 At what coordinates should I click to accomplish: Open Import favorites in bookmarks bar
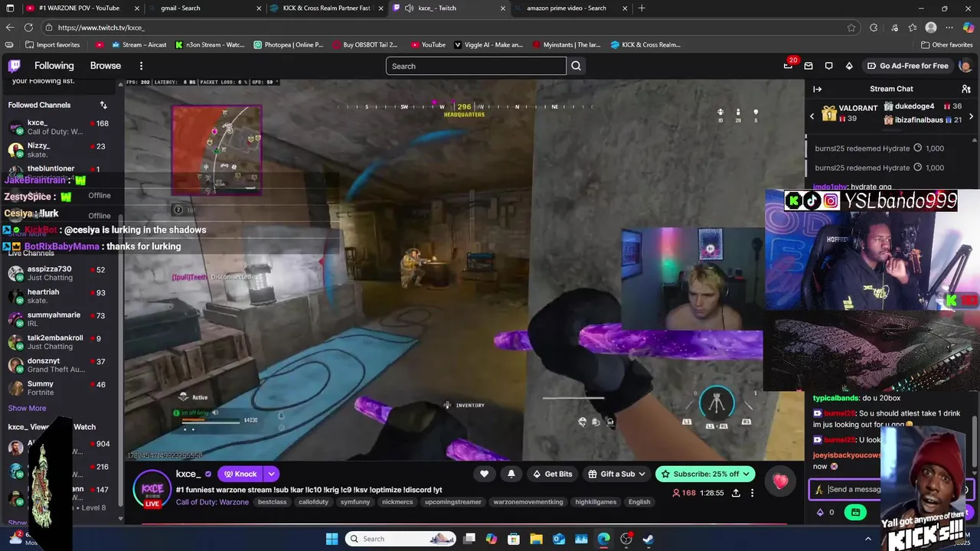52,44
